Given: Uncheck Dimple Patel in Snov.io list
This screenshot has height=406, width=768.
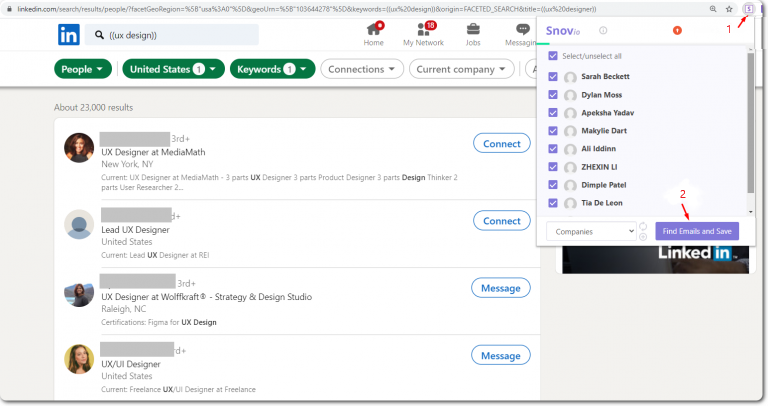Looking at the screenshot, I should coord(553,185).
